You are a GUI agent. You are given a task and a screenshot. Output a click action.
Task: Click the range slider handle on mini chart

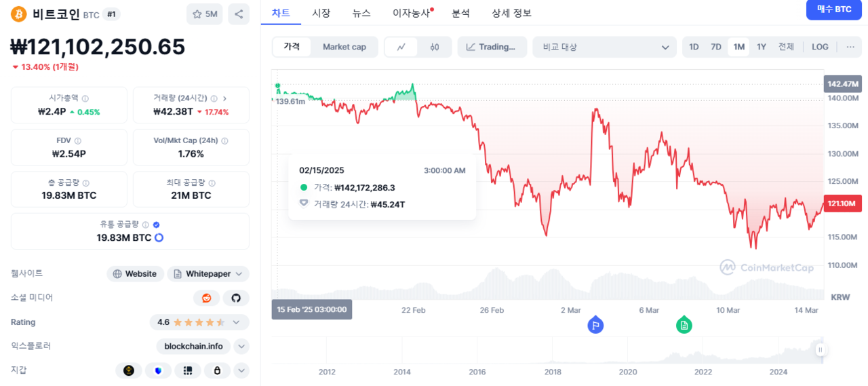[821, 350]
